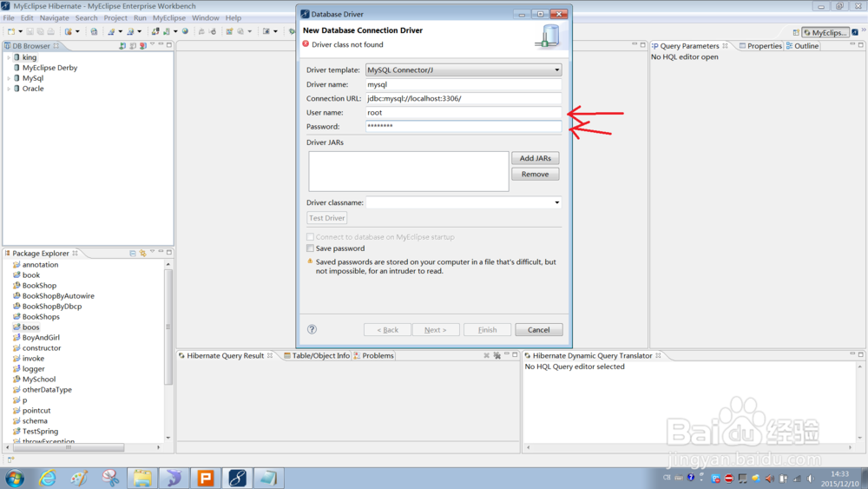868x489 pixels.
Task: Click the globe icon in the main toolbar
Action: pyautogui.click(x=186, y=31)
